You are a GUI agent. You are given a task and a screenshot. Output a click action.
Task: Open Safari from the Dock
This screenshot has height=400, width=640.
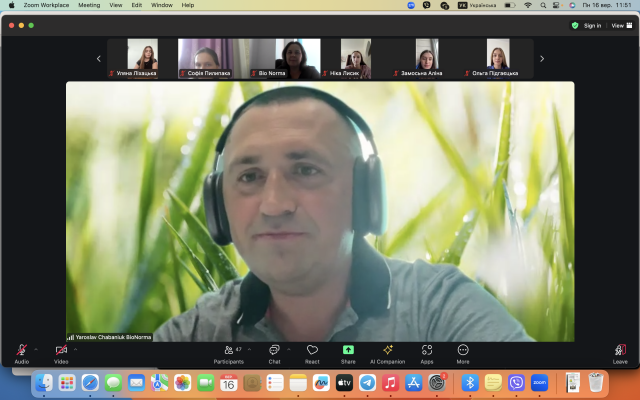click(90, 383)
